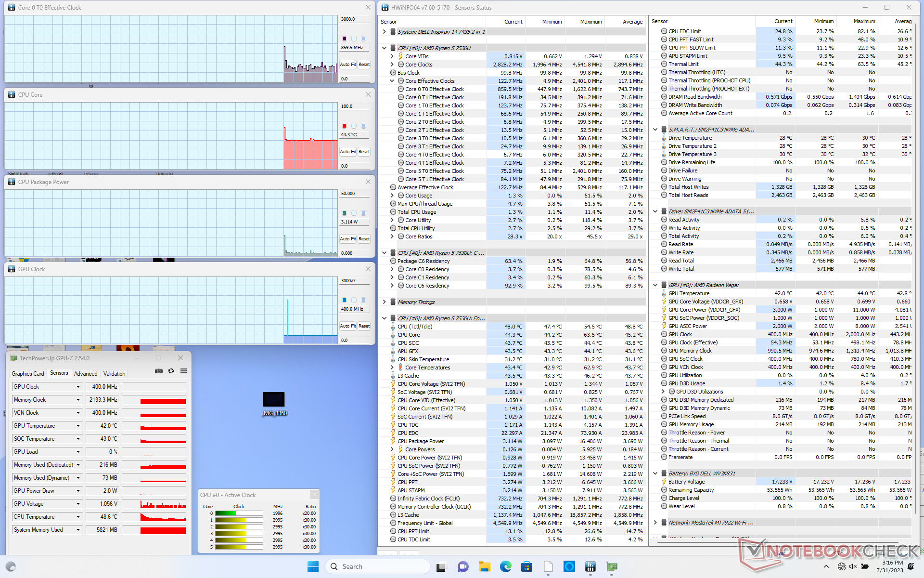Open the Windows Start button
The height and width of the screenshot is (578, 924).
tap(313, 566)
